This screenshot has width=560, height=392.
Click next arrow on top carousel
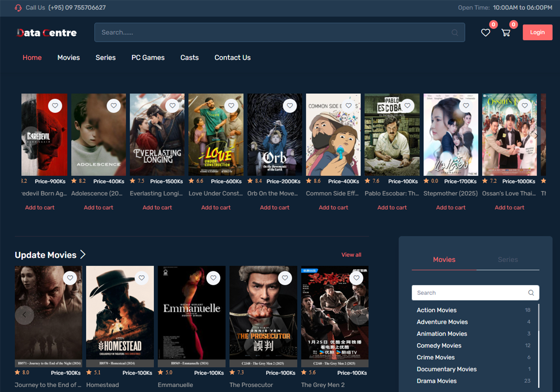coord(536,136)
